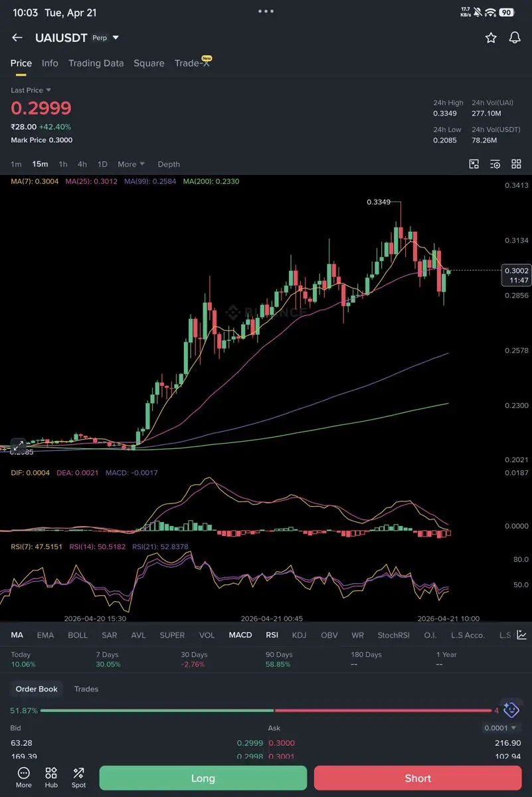The width and height of the screenshot is (532, 797).
Task: Tap the muted notifications icon in status bar
Action: [x=478, y=13]
